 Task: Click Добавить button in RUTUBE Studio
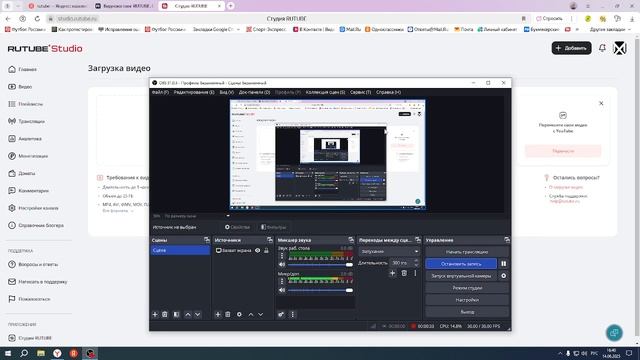[x=571, y=48]
